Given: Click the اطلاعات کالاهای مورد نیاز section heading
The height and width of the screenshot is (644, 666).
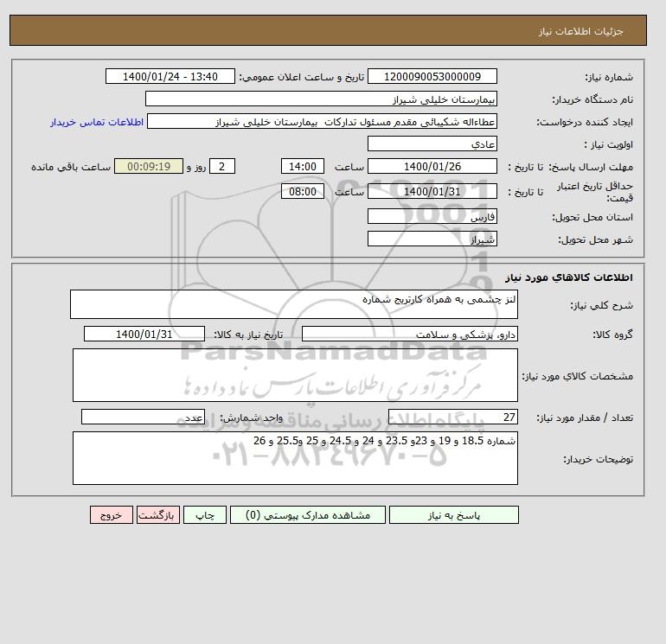Looking at the screenshot, I should pyautogui.click(x=569, y=277).
